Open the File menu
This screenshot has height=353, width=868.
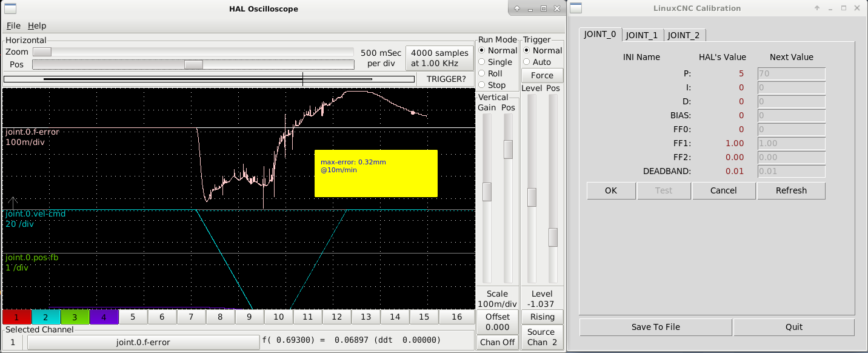(x=13, y=25)
